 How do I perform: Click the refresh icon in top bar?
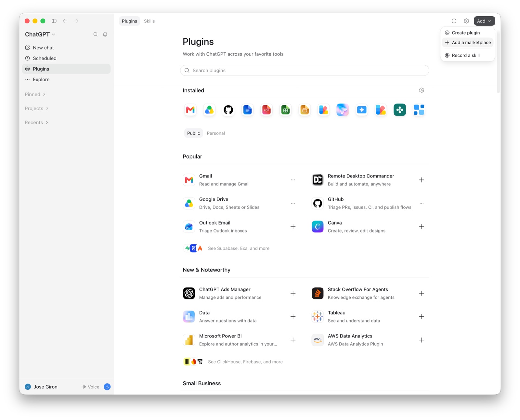[454, 21]
